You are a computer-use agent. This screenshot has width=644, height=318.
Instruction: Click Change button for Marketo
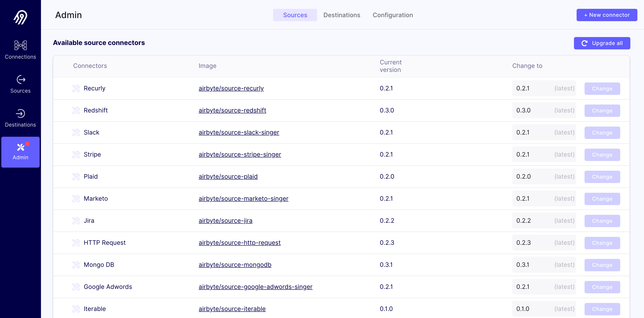coord(602,199)
